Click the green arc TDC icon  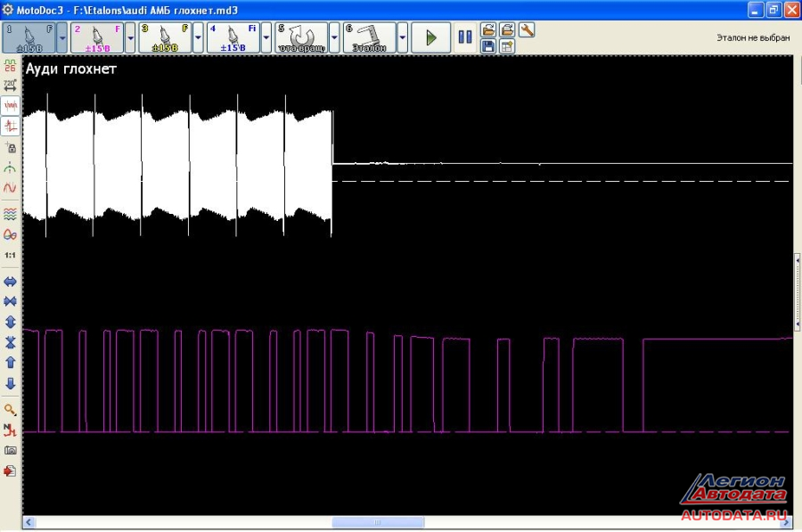pyautogui.click(x=10, y=168)
